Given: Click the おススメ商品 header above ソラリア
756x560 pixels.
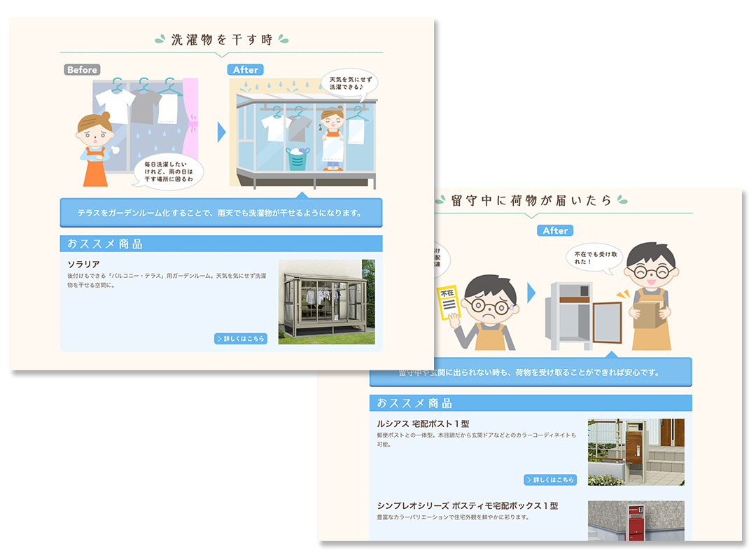Looking at the screenshot, I should point(221,244).
